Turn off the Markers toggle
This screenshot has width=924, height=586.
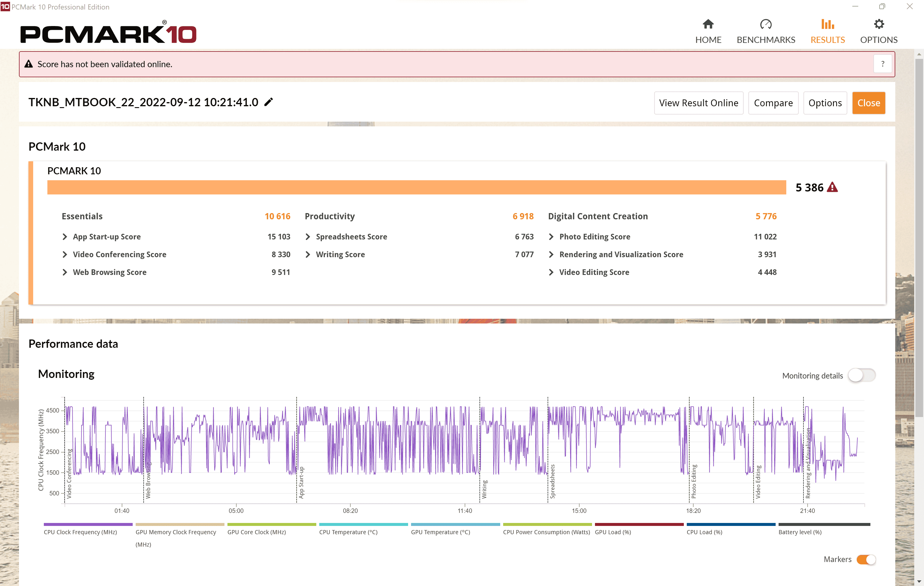coord(866,560)
